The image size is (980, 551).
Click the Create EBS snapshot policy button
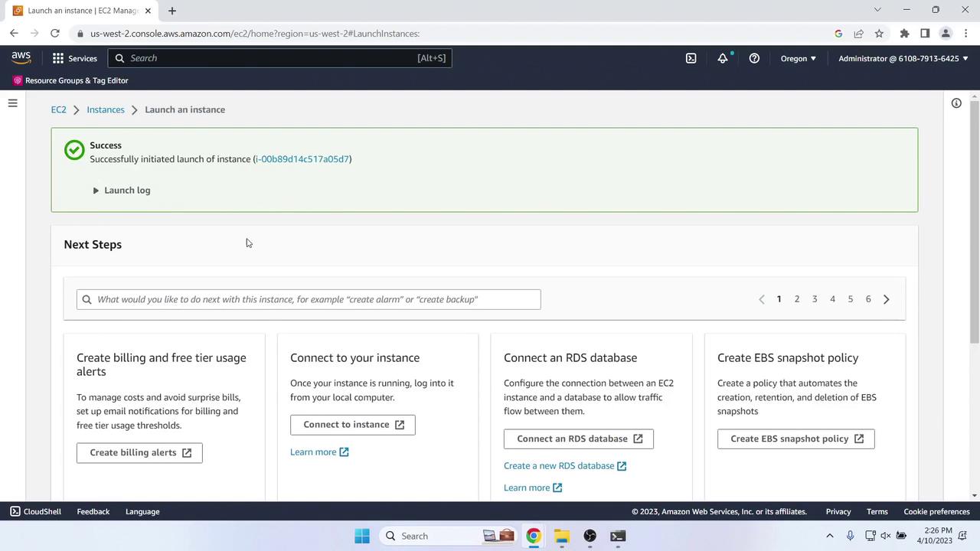795,439
